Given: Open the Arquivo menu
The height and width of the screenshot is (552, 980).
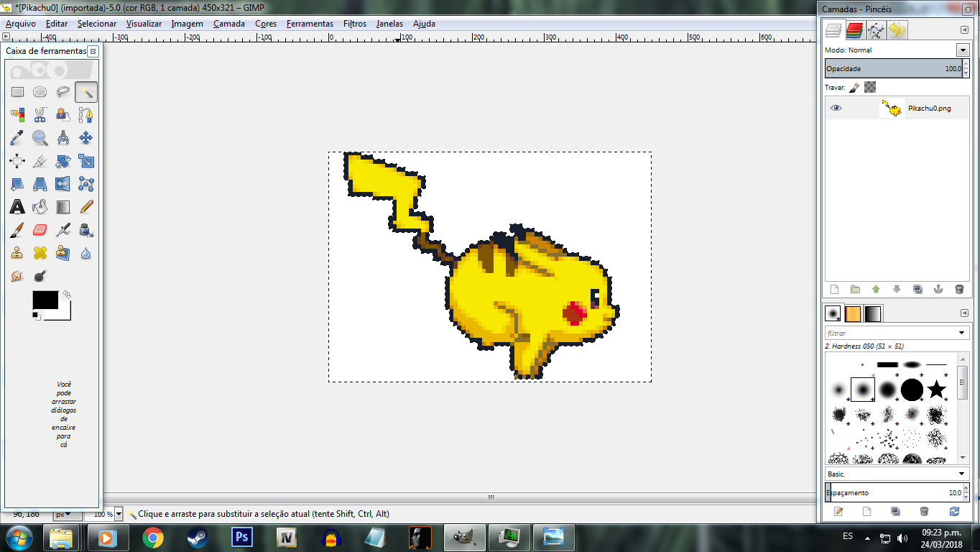Looking at the screenshot, I should (20, 24).
